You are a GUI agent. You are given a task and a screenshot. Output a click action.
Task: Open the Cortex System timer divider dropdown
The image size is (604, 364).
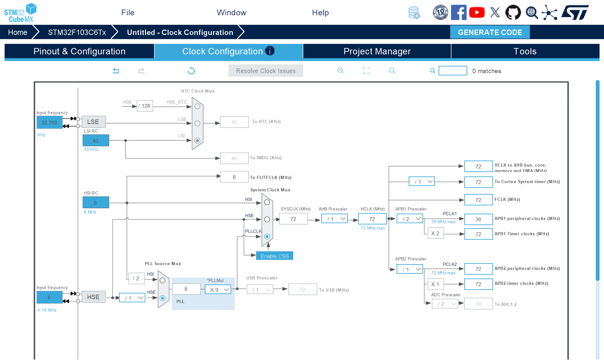422,182
